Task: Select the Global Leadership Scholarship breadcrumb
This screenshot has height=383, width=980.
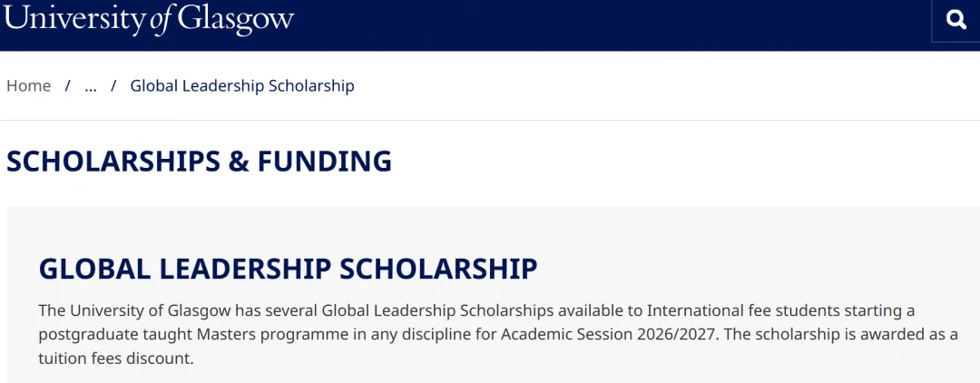Action: [x=242, y=86]
